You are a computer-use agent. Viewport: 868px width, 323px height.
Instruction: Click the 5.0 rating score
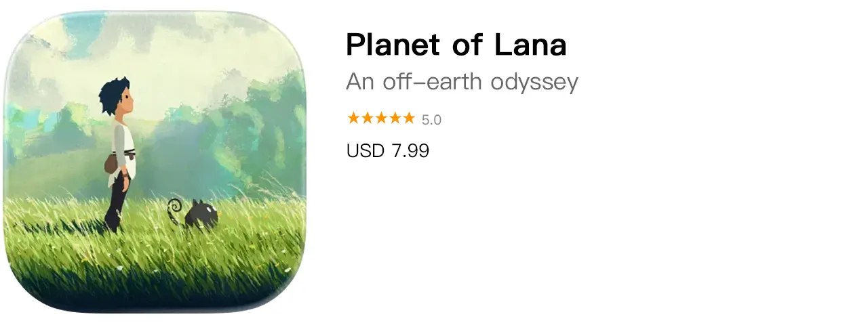(x=431, y=120)
